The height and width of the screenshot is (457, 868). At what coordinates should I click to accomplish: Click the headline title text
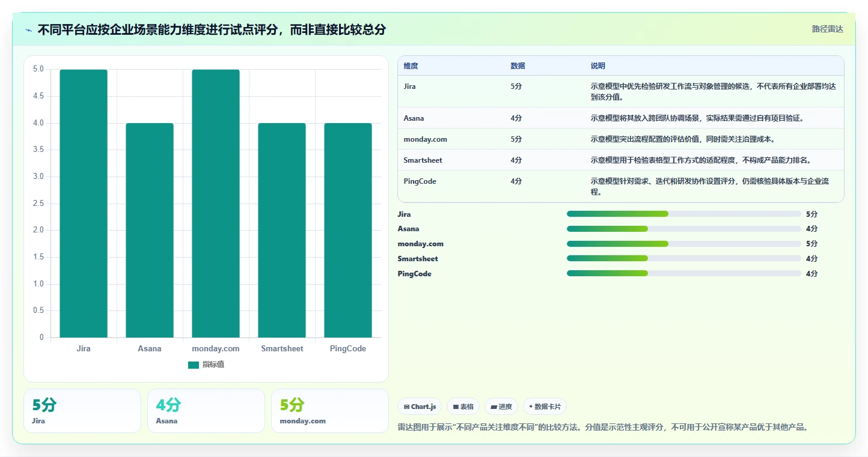pyautogui.click(x=212, y=29)
